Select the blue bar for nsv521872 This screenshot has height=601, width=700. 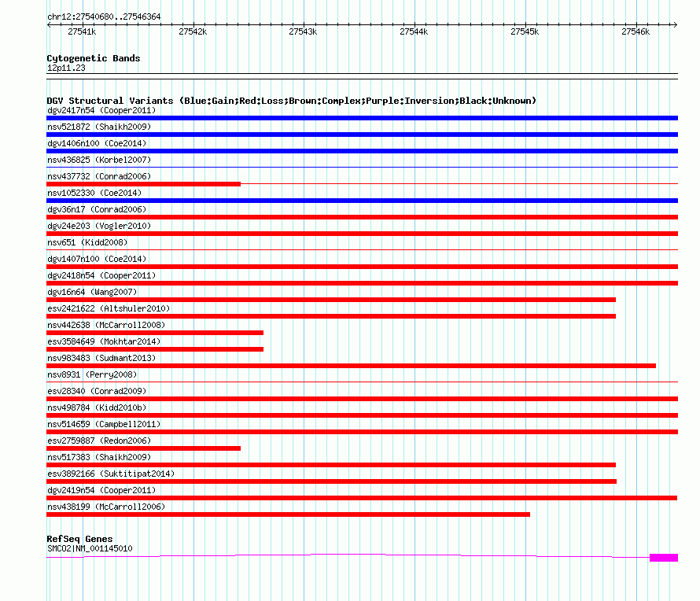pyautogui.click(x=362, y=135)
